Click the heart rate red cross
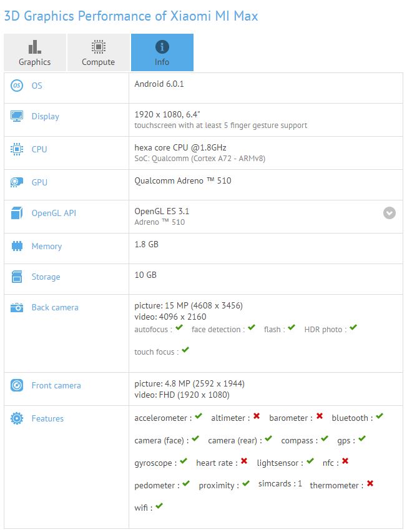Viewport: 407px width, 532px height. 244,461
